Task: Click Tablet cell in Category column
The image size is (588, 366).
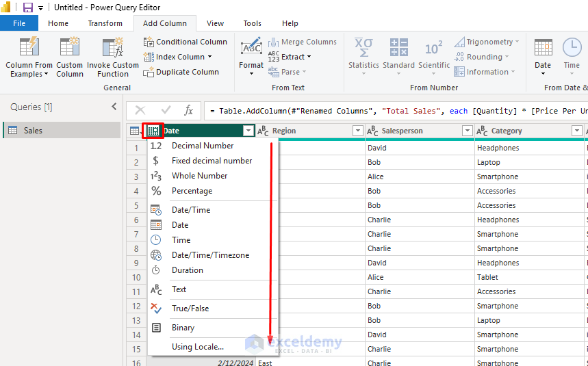Action: tap(529, 277)
